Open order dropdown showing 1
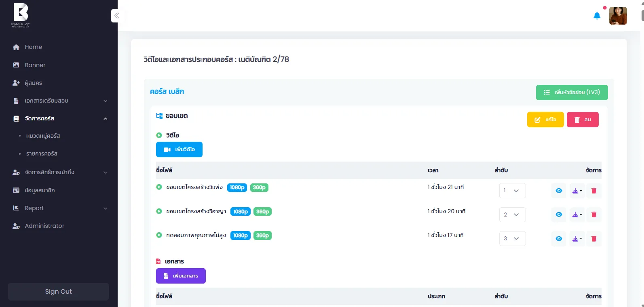The width and height of the screenshot is (644, 307). (512, 191)
